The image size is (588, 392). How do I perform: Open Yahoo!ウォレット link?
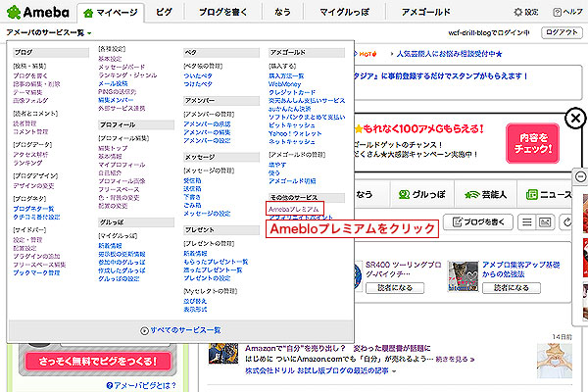295,133
